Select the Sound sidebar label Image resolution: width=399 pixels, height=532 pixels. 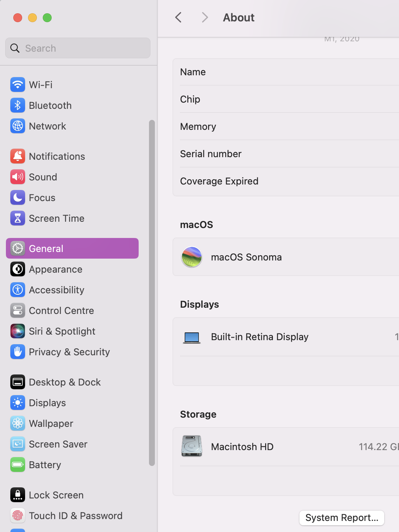(x=43, y=177)
